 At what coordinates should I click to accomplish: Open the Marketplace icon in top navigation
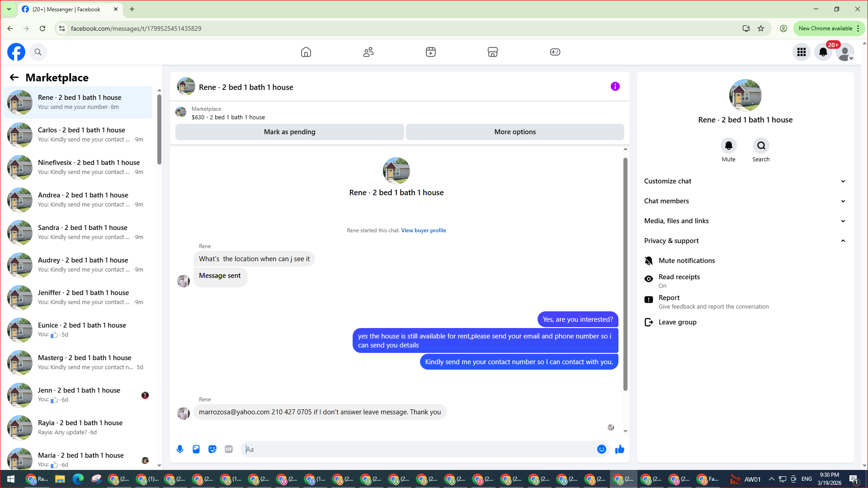pos(492,52)
